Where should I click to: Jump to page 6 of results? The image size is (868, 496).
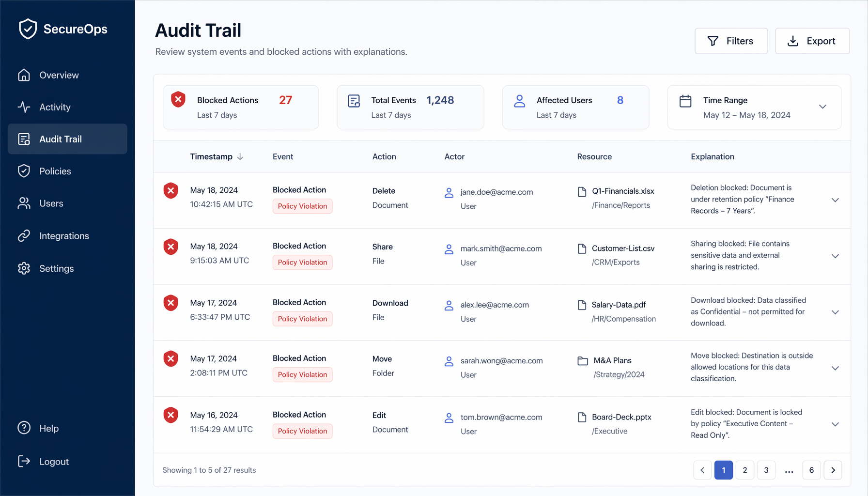click(x=812, y=470)
